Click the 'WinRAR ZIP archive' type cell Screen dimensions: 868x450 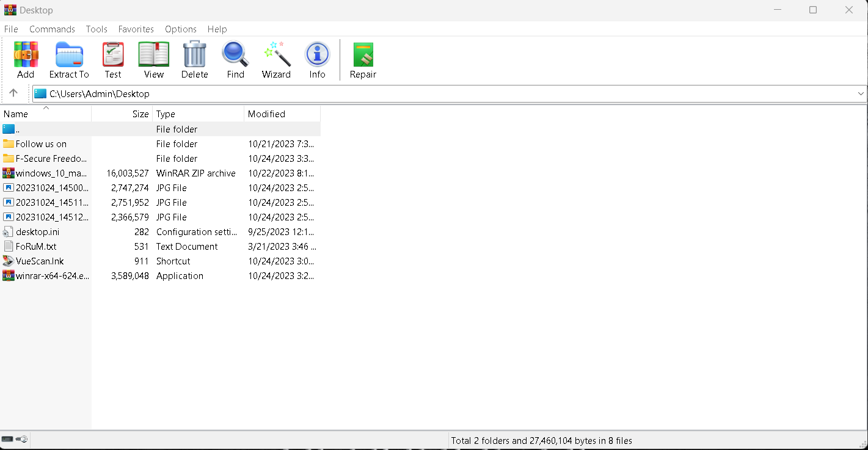point(196,173)
